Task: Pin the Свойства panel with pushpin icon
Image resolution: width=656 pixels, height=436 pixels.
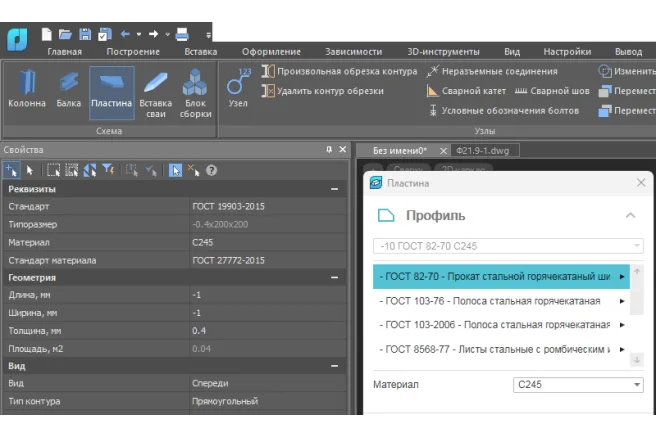Action: [329, 149]
